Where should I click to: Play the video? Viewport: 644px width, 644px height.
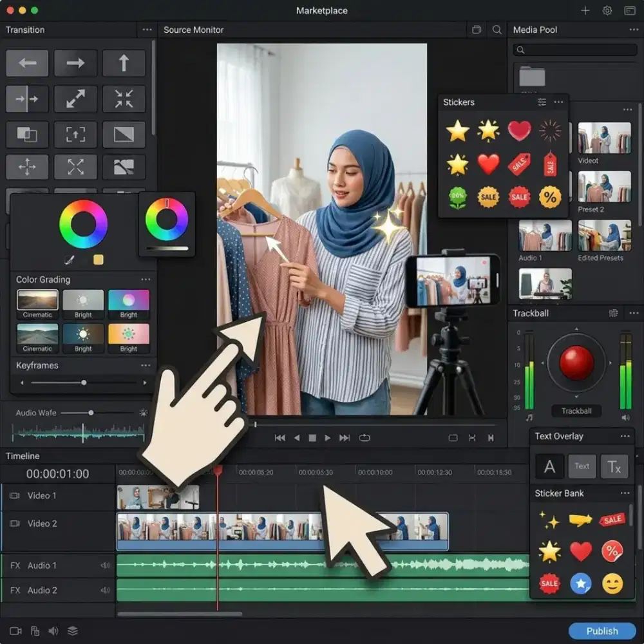click(x=327, y=438)
